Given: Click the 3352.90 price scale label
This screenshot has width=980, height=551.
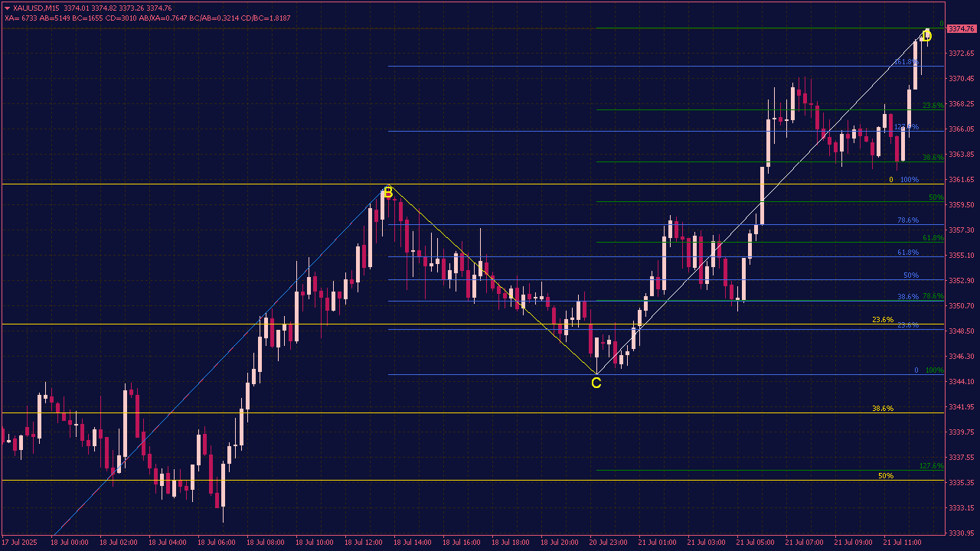Looking at the screenshot, I should pyautogui.click(x=962, y=281).
